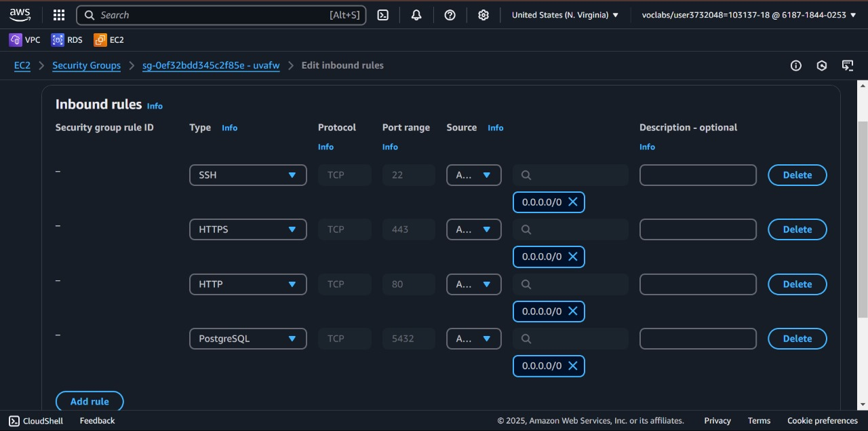Open the PostgreSQL type dropdown
Viewport: 868px width, 431px height.
(248, 339)
